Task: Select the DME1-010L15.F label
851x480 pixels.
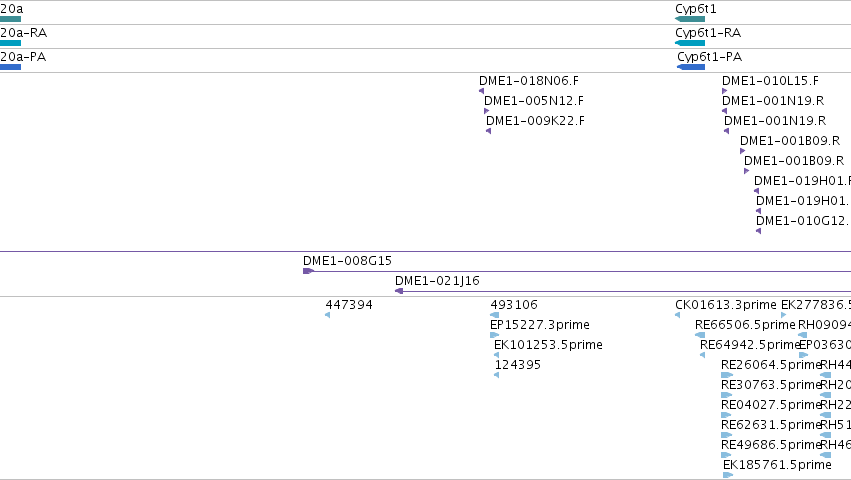Action: pyautogui.click(x=770, y=81)
